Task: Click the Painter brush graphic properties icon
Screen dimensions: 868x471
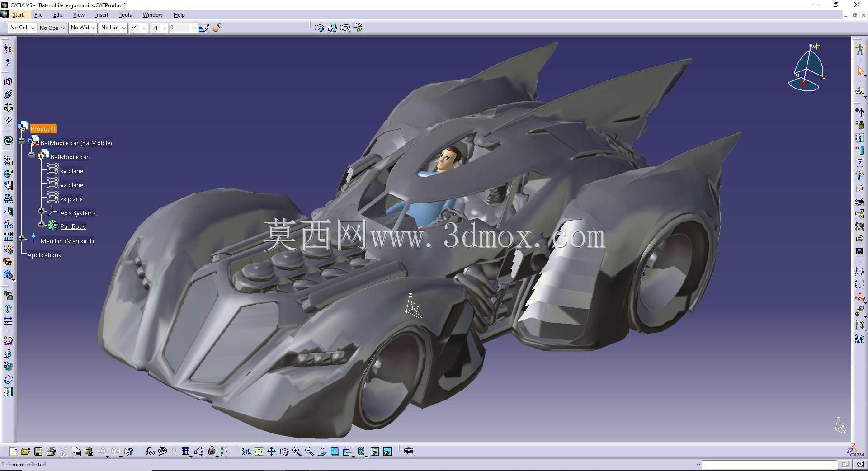Action: tap(204, 28)
